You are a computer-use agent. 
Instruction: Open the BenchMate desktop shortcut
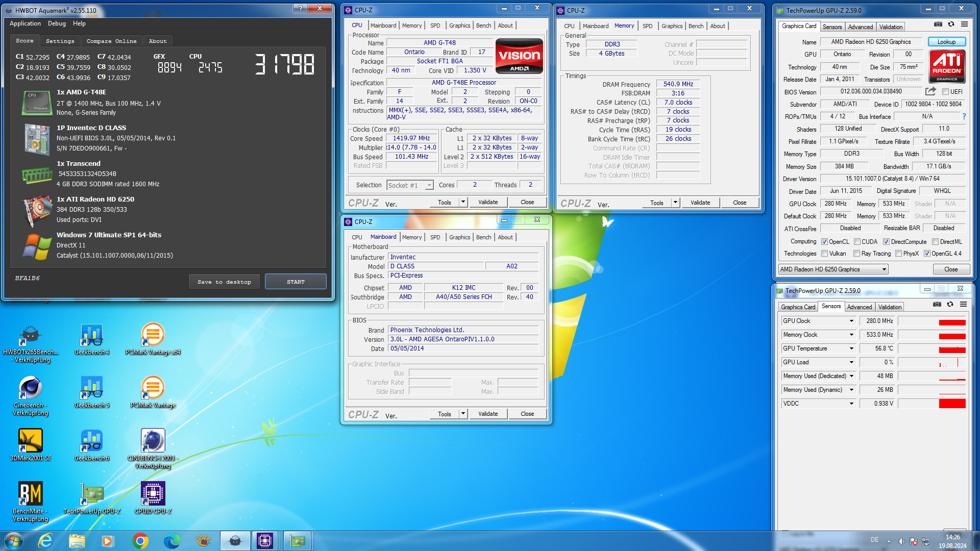(31, 502)
